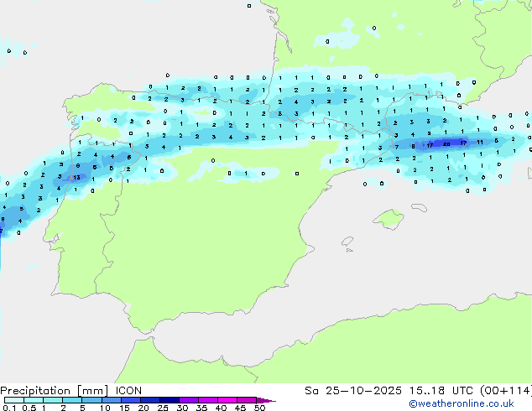
Task: Click the '10' legend scale label
Action: tap(105, 408)
